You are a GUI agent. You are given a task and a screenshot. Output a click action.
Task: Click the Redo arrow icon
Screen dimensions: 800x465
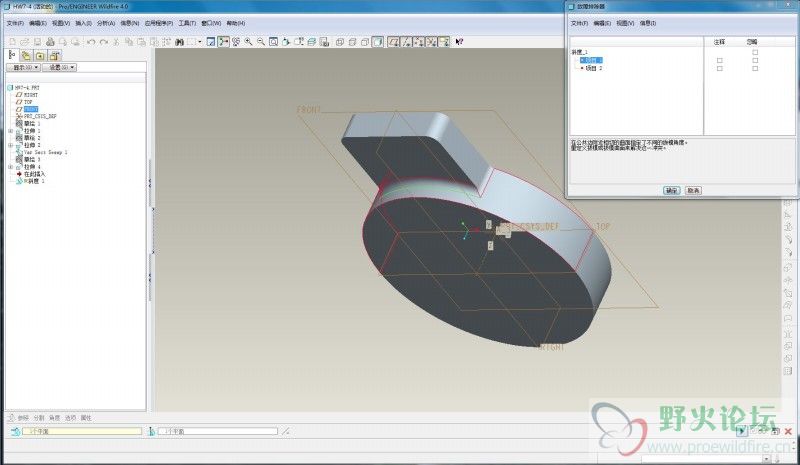point(104,42)
